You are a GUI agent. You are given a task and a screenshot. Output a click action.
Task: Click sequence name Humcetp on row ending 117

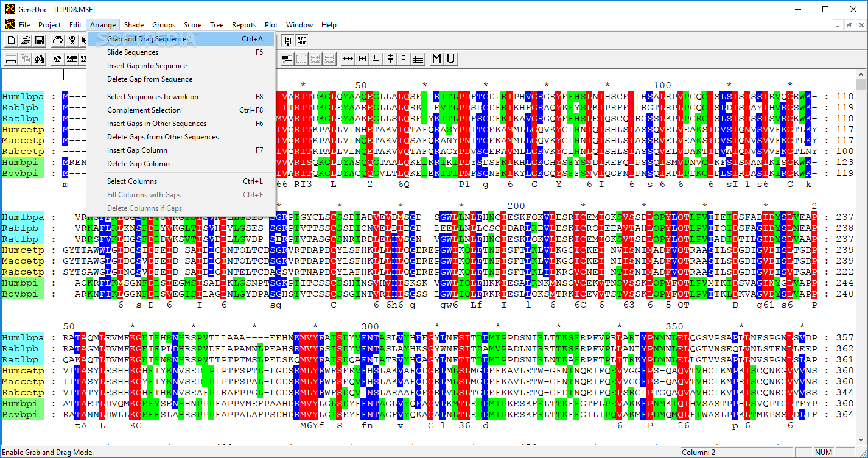[x=23, y=130]
